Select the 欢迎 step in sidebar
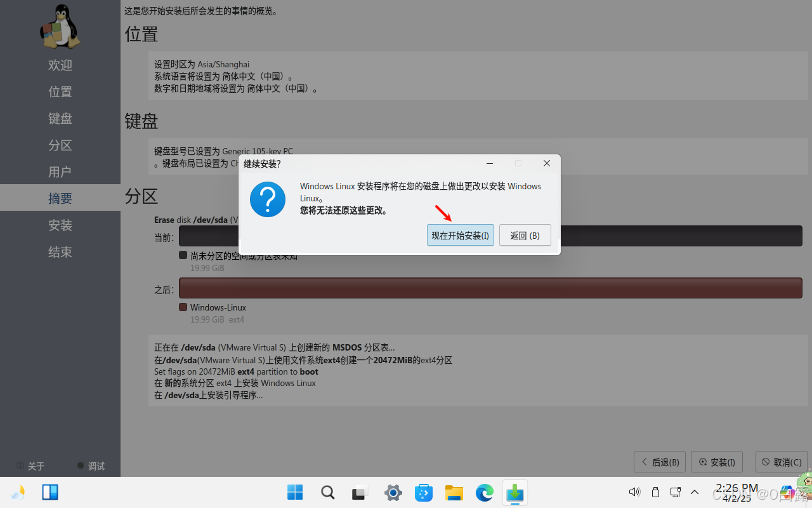 60,65
